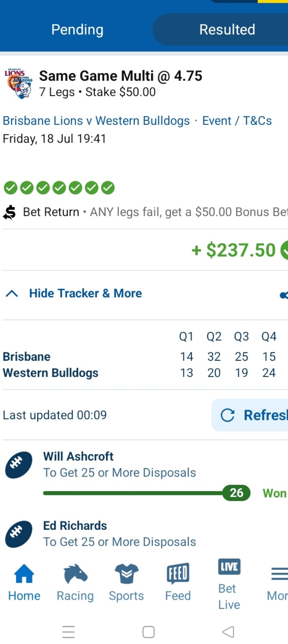Tap the football icon beside Will Ashcroft

point(18,465)
